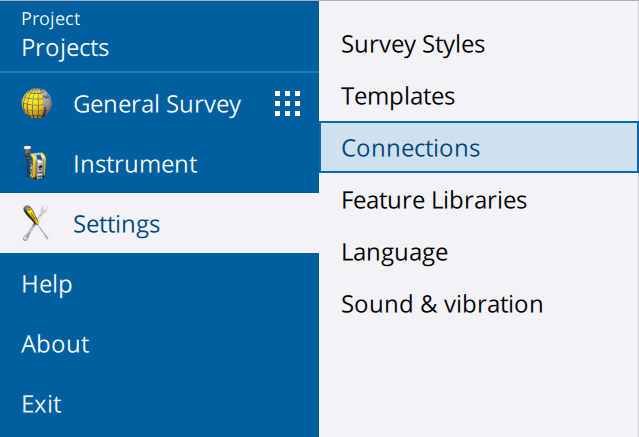
Task: Open the app switcher grid icon
Action: [x=287, y=104]
